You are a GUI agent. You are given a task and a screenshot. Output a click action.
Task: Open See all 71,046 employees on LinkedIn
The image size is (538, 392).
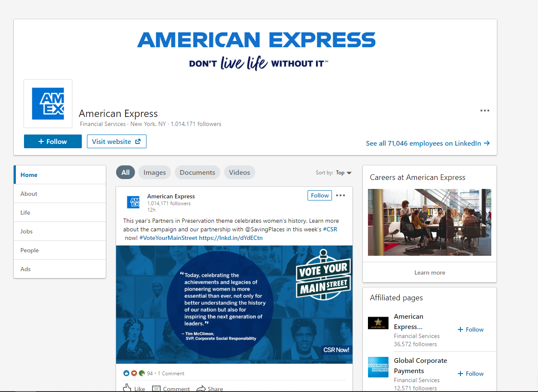[x=428, y=144]
